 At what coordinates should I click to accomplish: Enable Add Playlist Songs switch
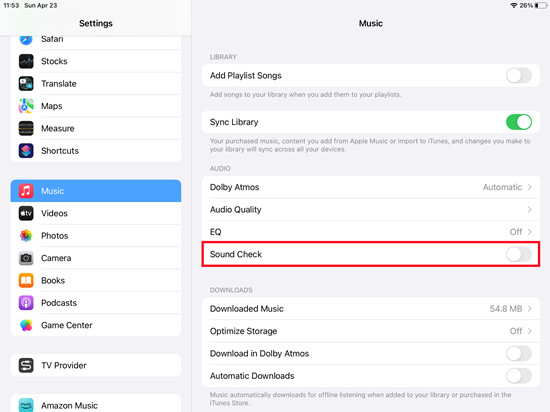(x=519, y=76)
